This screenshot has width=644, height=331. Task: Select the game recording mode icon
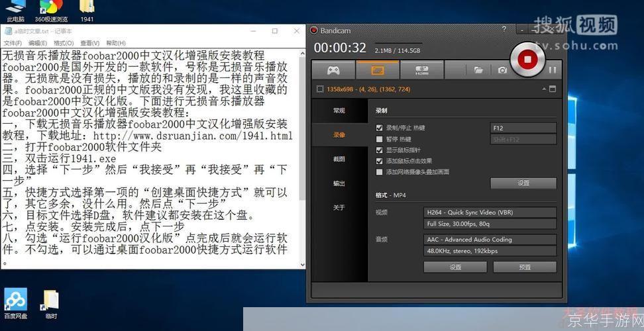[x=333, y=70]
